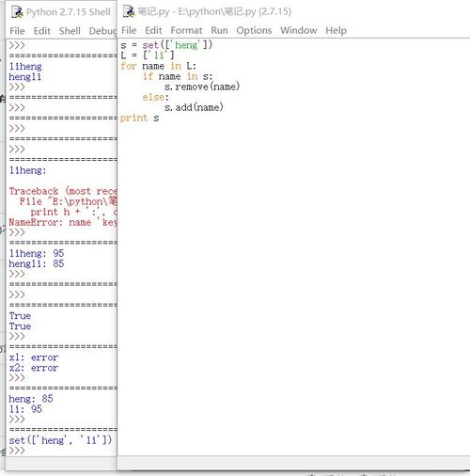The height and width of the screenshot is (476, 470).
Task: Open Run menu in editor window
Action: [x=219, y=30]
